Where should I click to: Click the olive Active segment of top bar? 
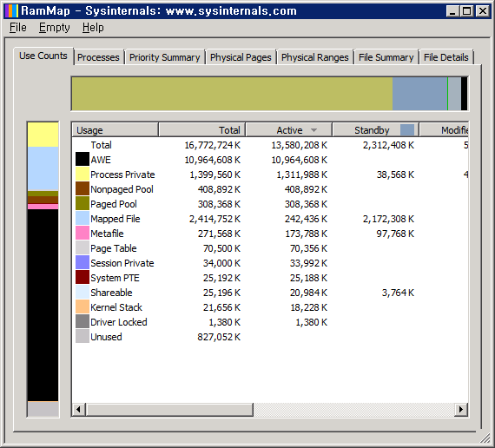[x=233, y=94]
